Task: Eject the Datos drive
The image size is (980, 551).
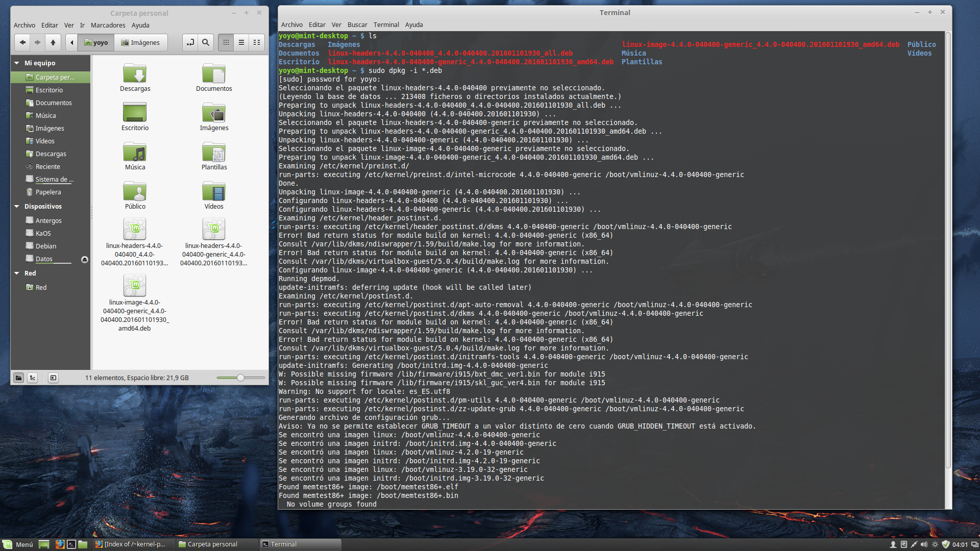Action: point(85,259)
